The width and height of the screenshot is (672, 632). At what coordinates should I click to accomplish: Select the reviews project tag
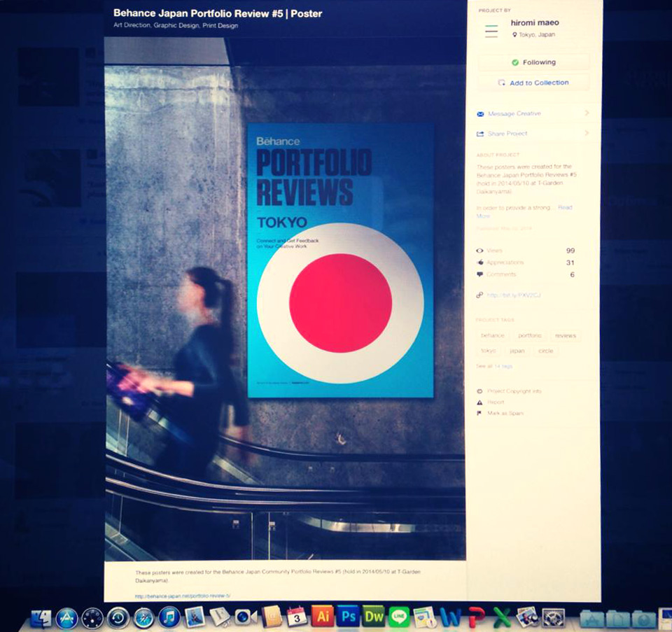[566, 335]
